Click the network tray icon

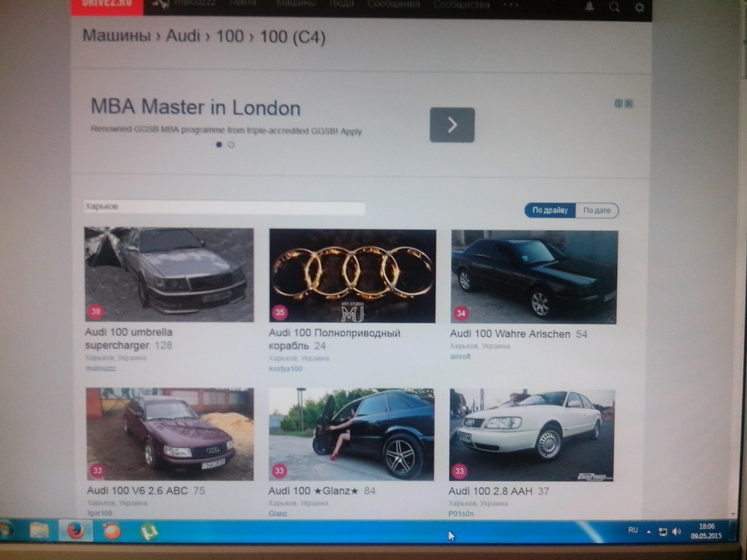[x=663, y=532]
